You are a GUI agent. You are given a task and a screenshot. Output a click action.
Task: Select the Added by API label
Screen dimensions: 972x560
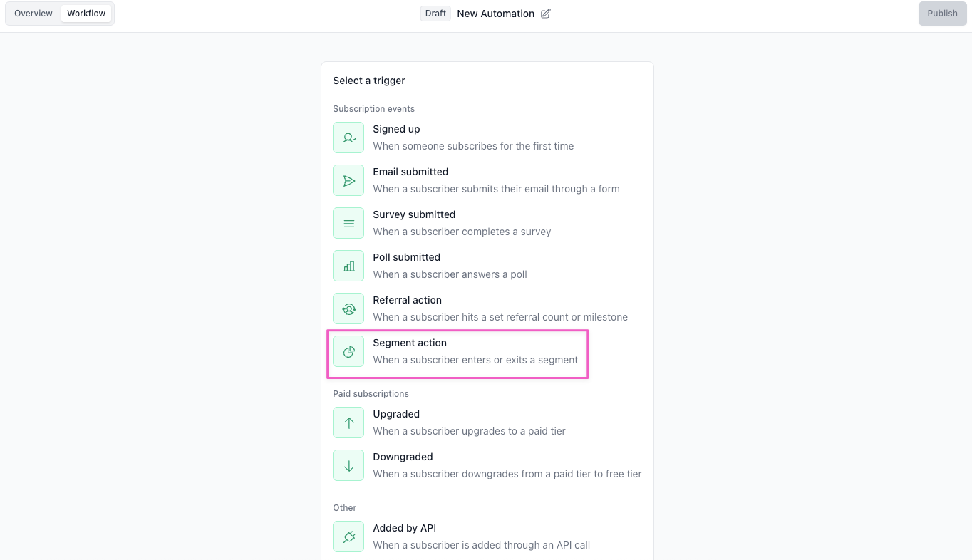click(404, 528)
